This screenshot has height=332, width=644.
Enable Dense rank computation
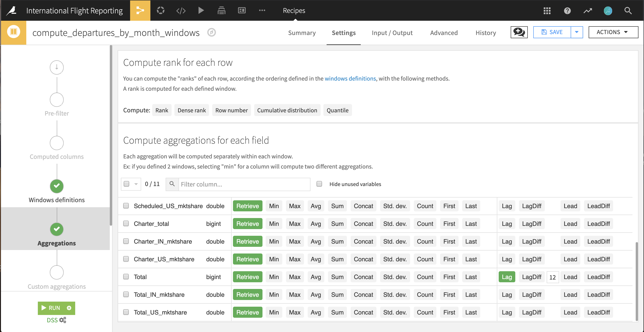[x=191, y=110]
